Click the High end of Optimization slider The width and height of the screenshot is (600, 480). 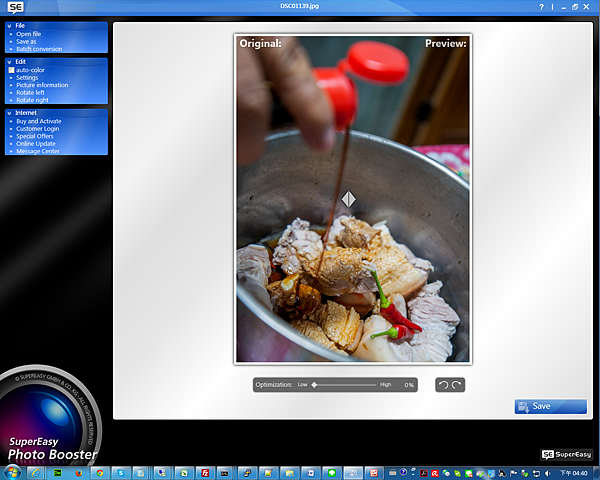[x=385, y=385]
